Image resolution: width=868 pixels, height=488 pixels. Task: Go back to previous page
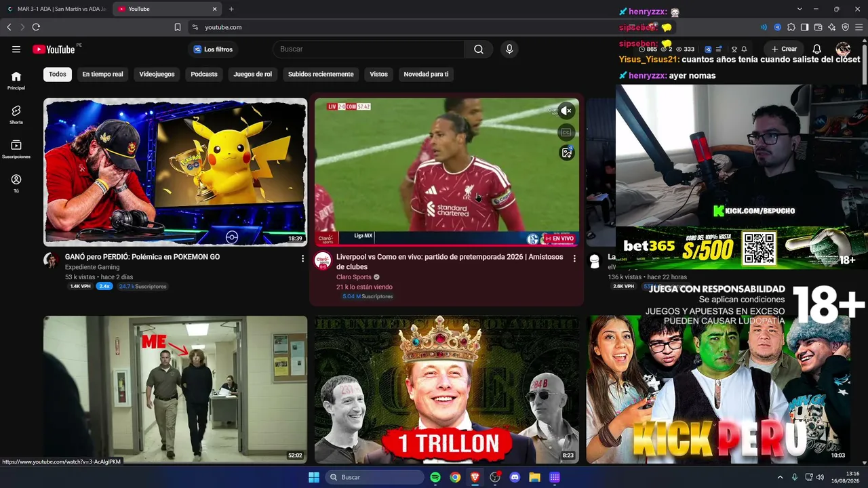[9, 27]
